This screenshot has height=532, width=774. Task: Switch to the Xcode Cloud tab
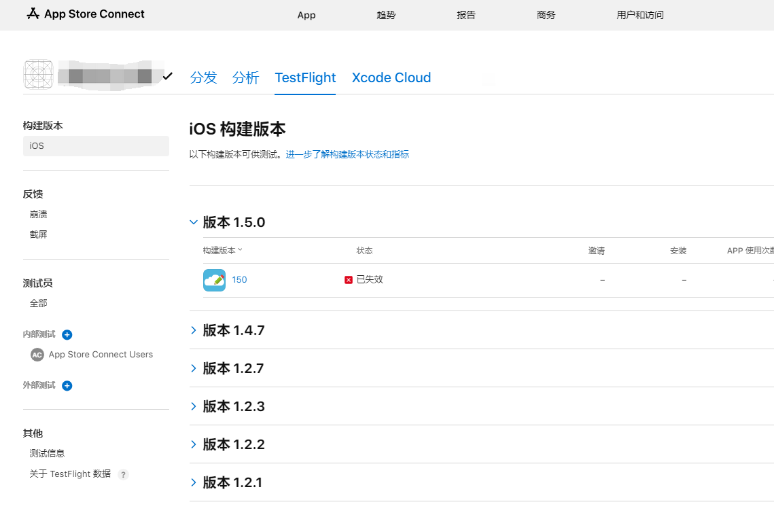pyautogui.click(x=391, y=77)
